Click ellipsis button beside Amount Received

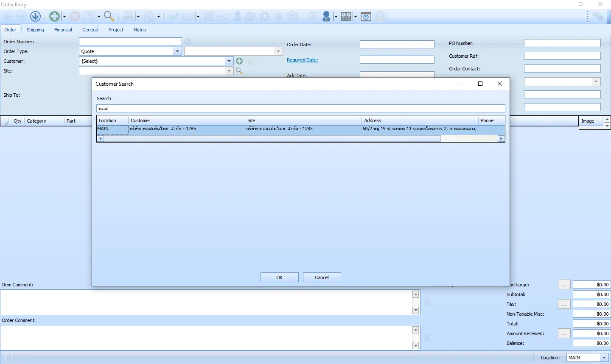[564, 333]
